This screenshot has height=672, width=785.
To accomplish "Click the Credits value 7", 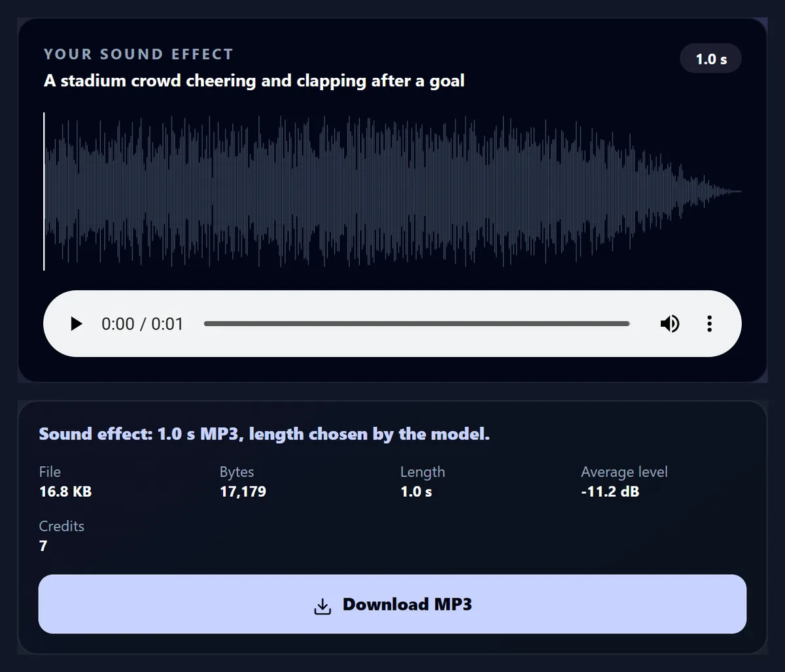I will 43,546.
